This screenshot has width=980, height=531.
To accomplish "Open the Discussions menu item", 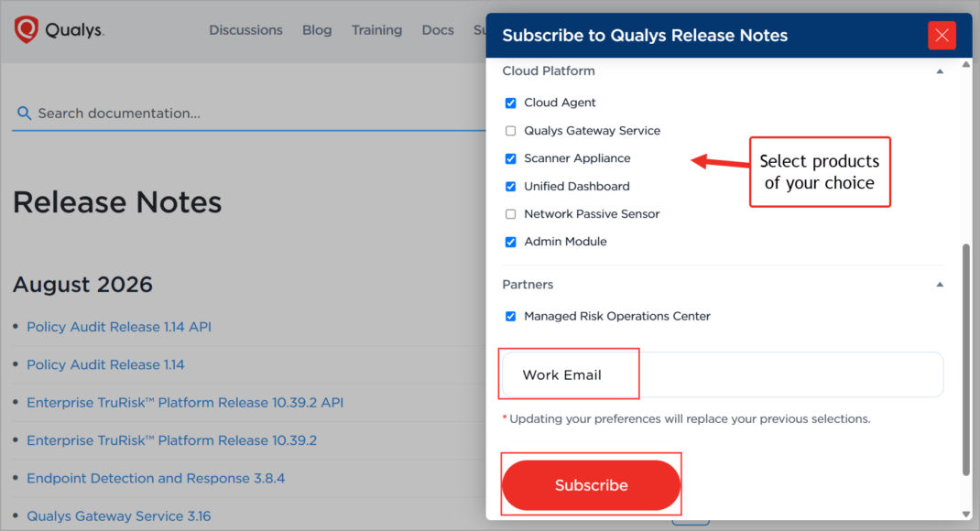I will (245, 30).
